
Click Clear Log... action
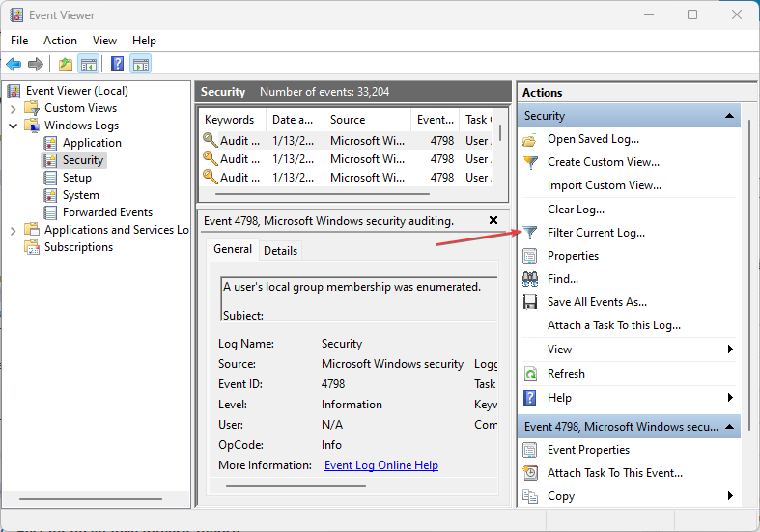(x=576, y=210)
